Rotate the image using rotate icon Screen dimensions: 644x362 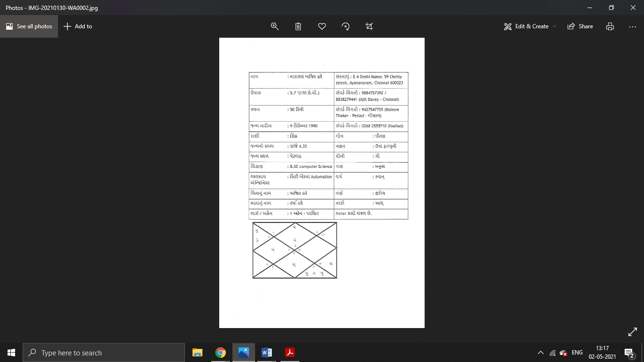click(x=346, y=26)
